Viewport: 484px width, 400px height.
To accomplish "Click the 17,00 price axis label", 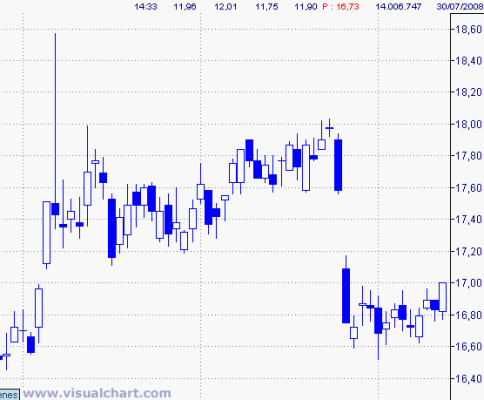I will [x=469, y=283].
